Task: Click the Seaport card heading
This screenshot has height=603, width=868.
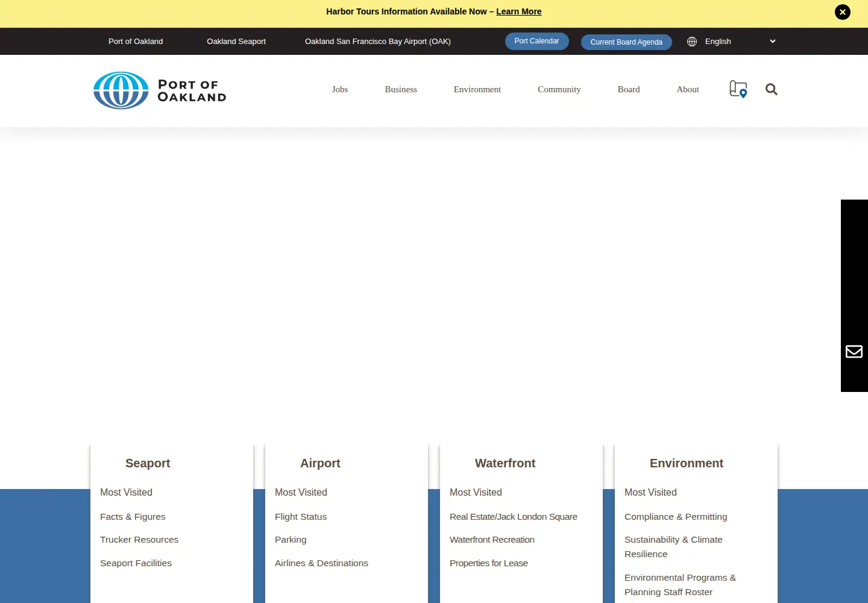Action: [148, 463]
